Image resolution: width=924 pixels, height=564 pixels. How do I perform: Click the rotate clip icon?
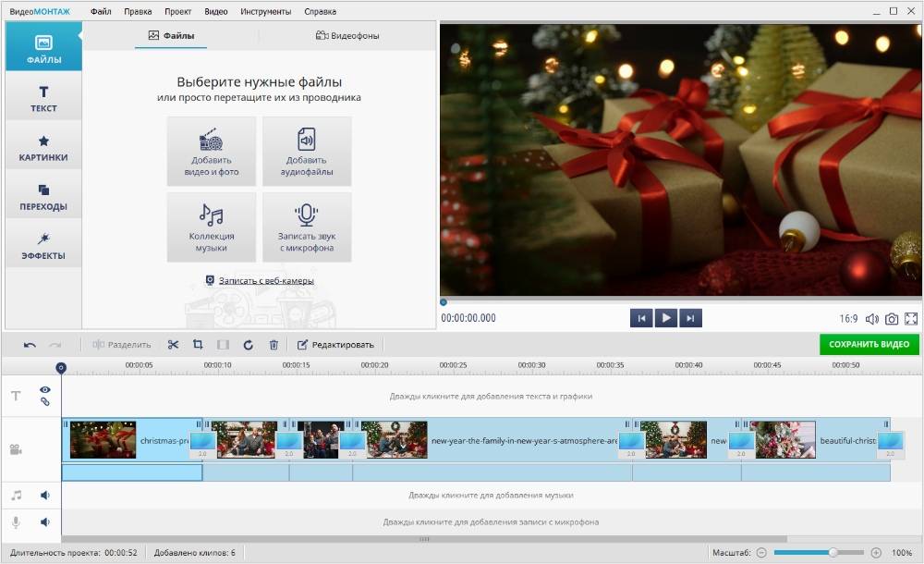[248, 345]
